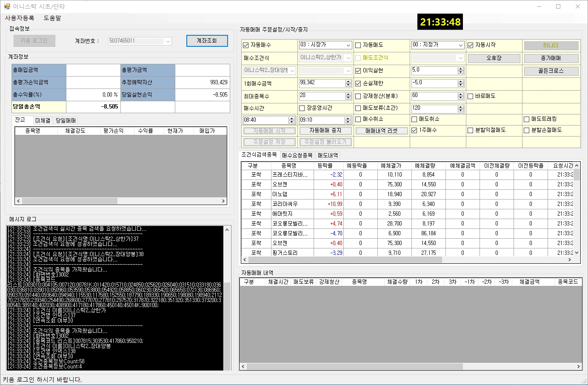Expand the 계좌번호 account dropdown

tap(168, 41)
